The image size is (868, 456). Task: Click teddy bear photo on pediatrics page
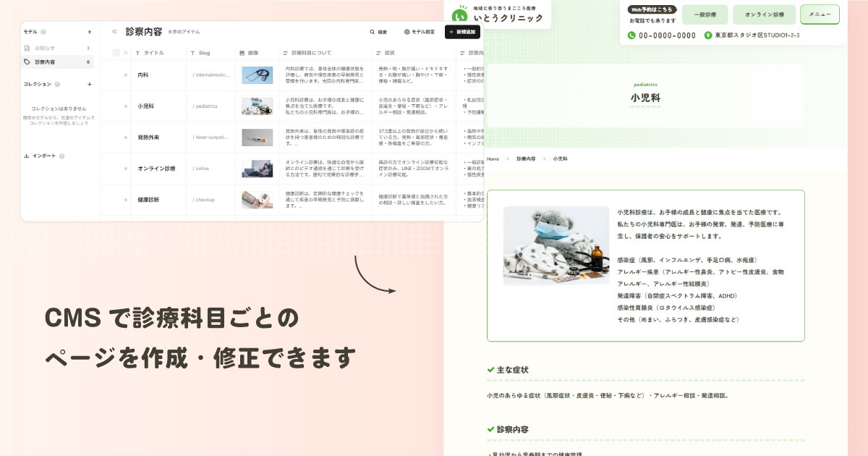[556, 245]
